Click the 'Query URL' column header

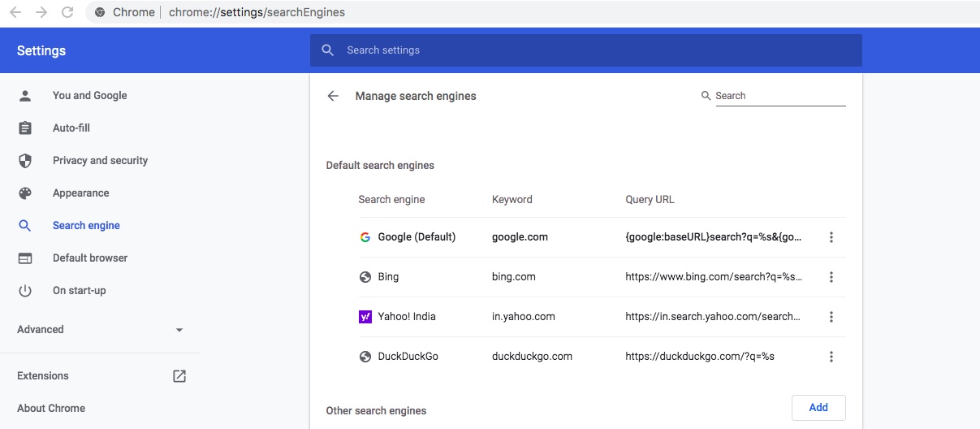650,199
